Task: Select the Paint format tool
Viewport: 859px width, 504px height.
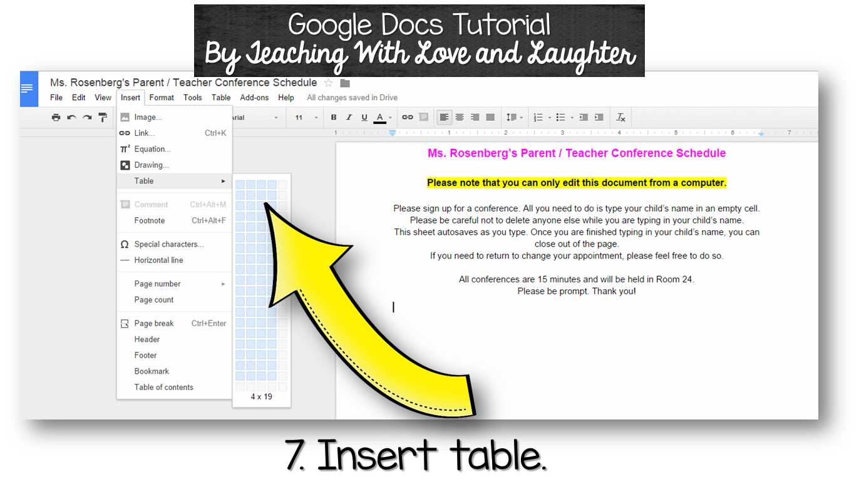Action: point(103,117)
